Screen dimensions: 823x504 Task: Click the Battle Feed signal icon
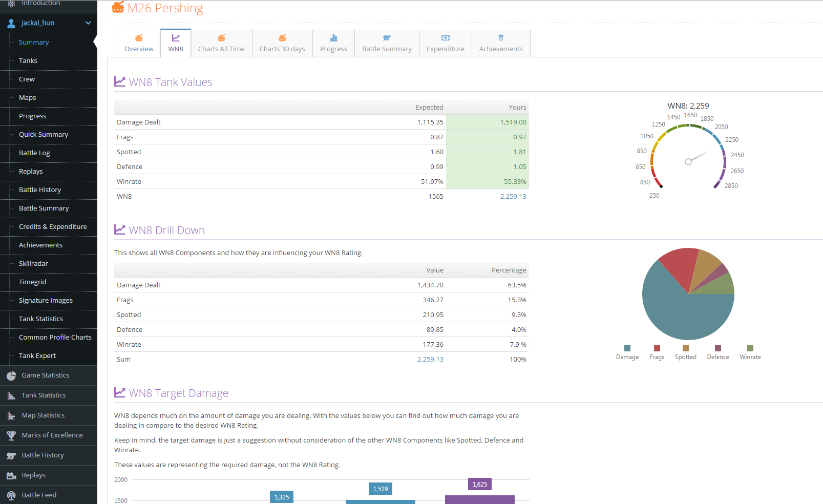pyautogui.click(x=11, y=495)
